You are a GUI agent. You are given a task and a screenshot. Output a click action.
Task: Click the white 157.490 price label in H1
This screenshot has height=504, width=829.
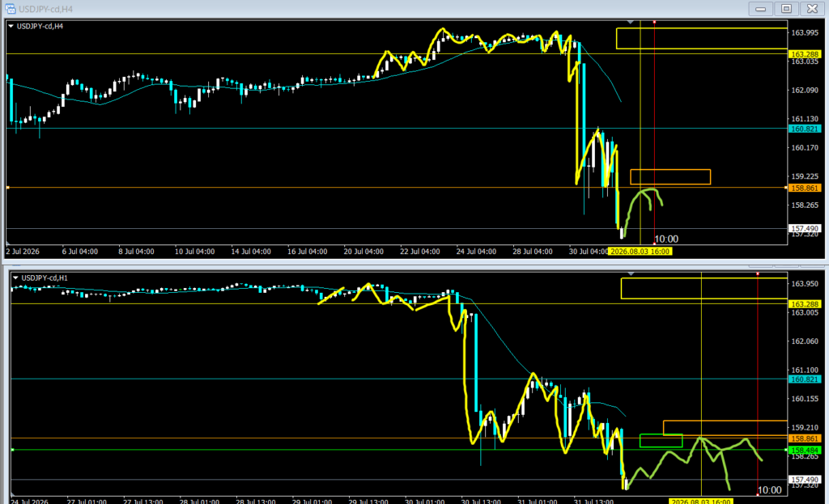pos(804,480)
